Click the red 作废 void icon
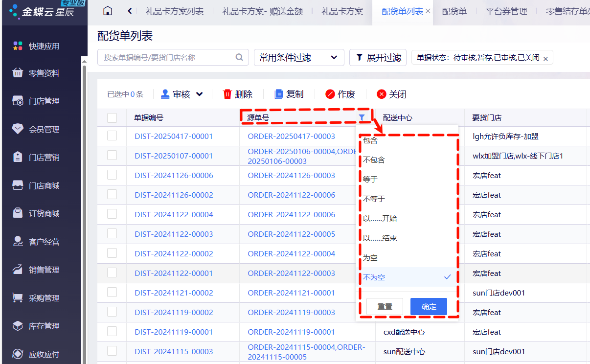Screen dimensions: 590x364 click(330, 94)
